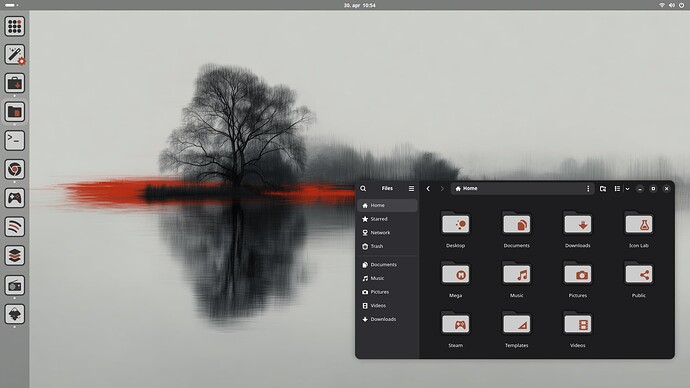690x388 pixels.
Task: Select Videos bookmark in sidebar
Action: tap(387, 306)
